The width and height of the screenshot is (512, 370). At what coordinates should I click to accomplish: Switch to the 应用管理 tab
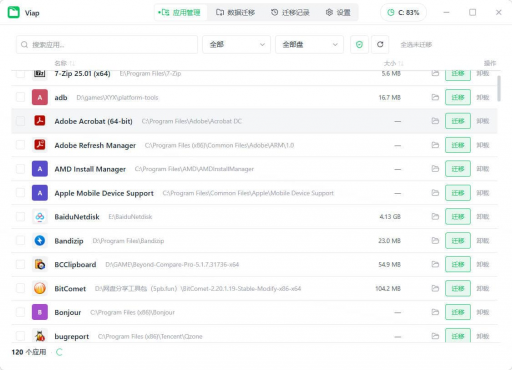click(x=180, y=13)
